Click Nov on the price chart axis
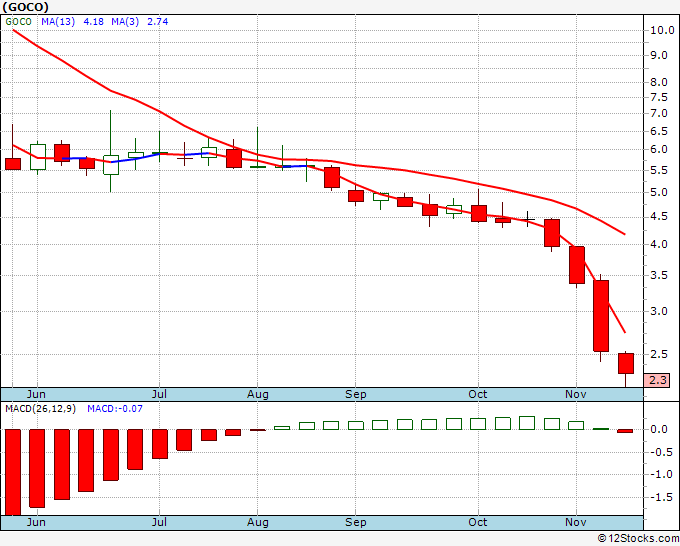The image size is (680, 546). point(575,394)
